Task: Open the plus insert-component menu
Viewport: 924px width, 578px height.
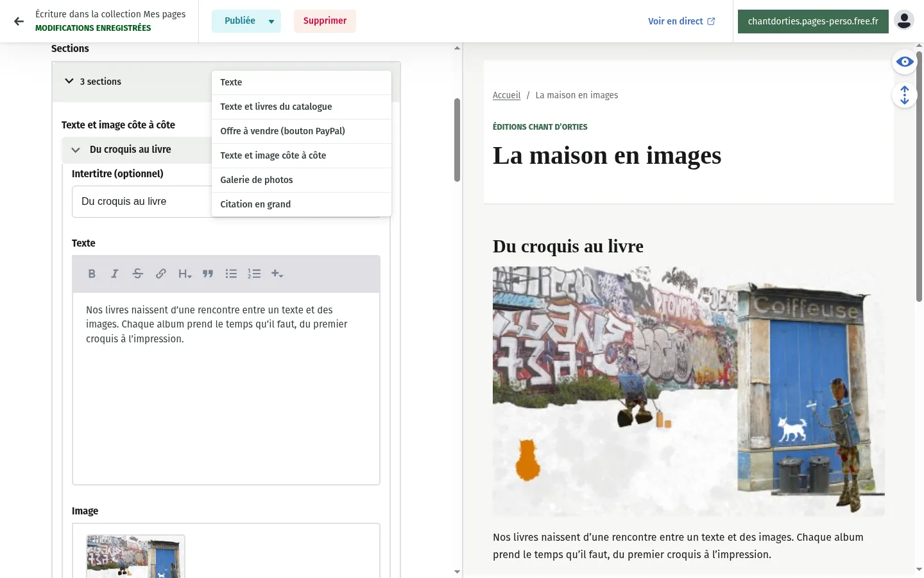Action: pos(277,274)
